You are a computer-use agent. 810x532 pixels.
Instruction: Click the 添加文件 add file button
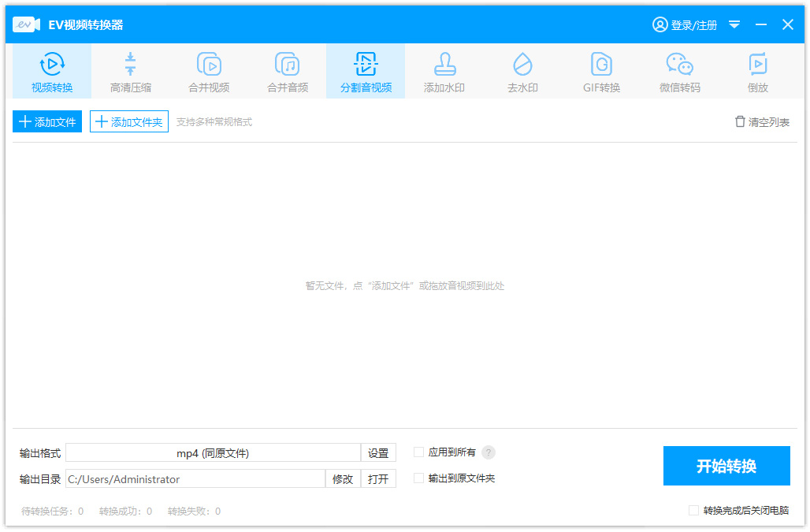click(46, 121)
